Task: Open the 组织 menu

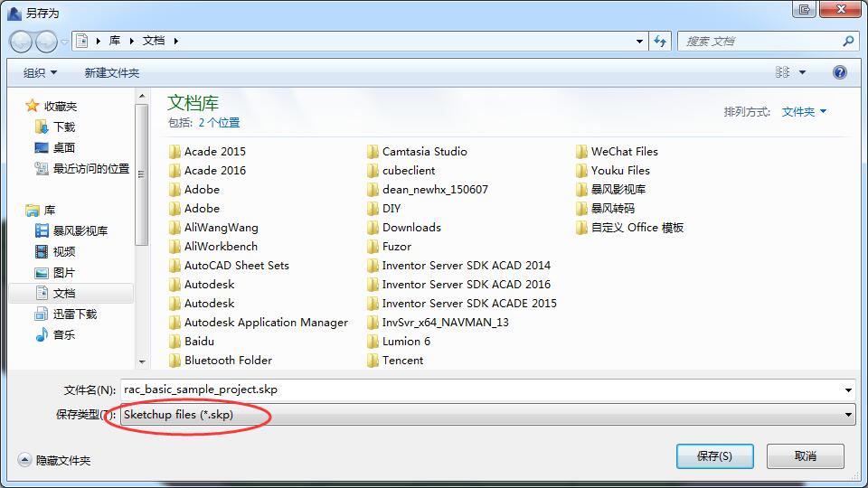Action: click(40, 72)
